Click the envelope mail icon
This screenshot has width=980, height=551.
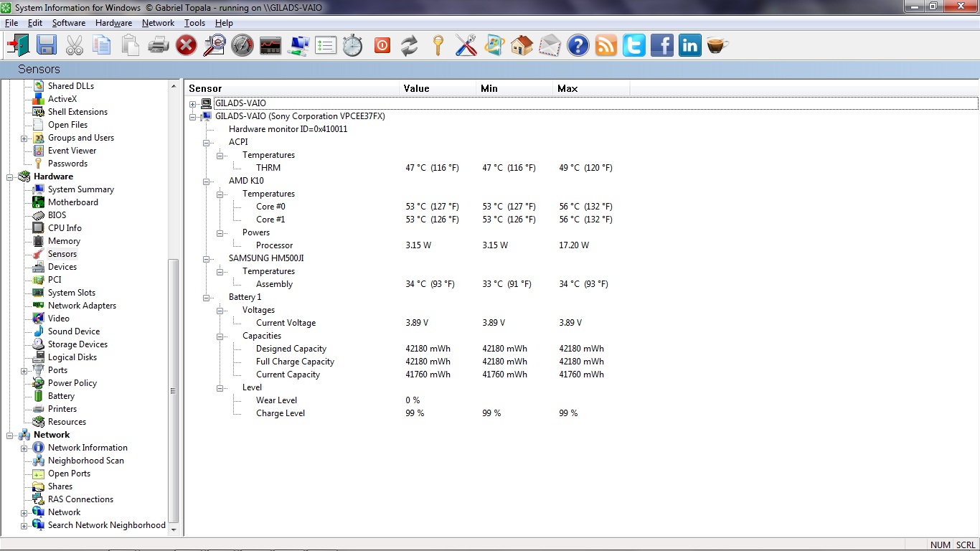tap(550, 46)
